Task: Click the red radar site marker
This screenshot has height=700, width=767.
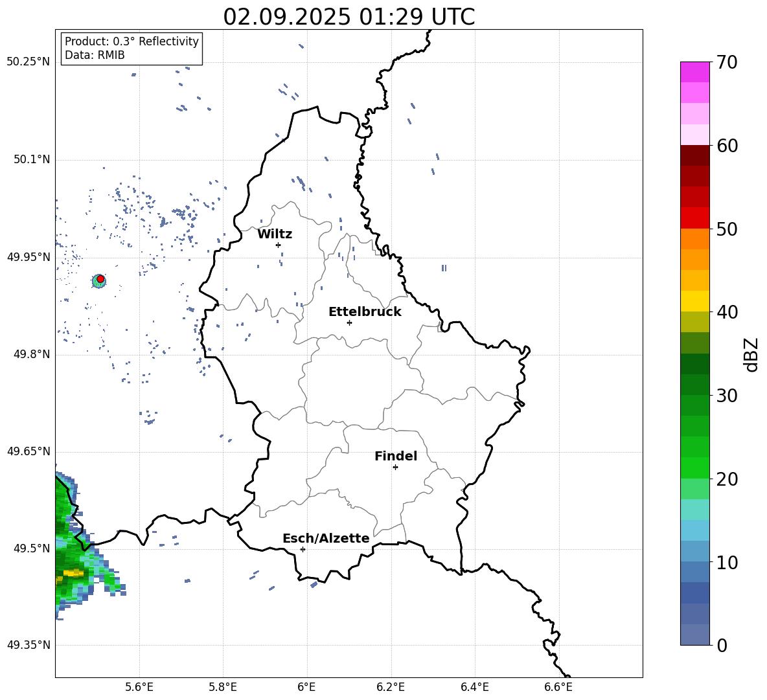Action: pyautogui.click(x=100, y=279)
